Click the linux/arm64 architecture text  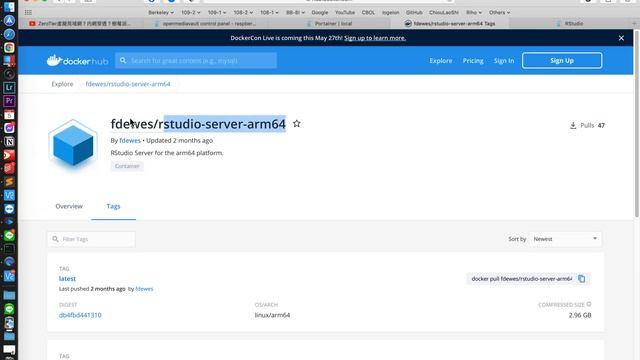[x=272, y=315]
